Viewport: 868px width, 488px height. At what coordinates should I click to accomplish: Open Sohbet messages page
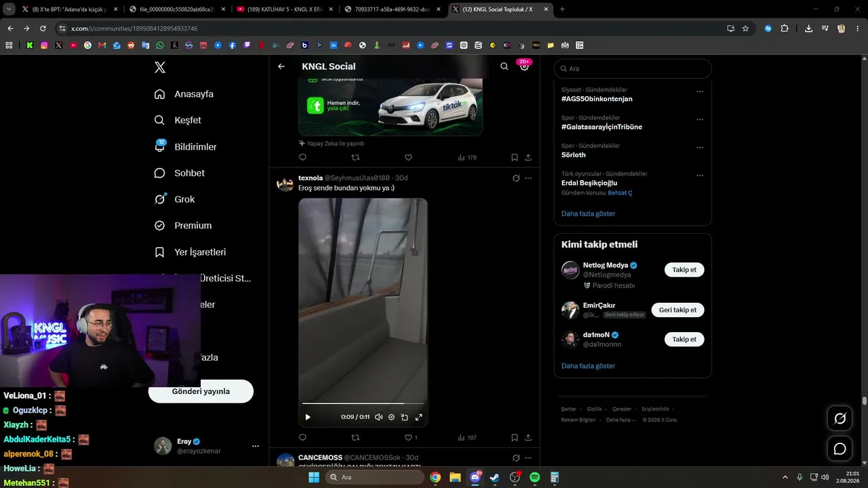click(x=180, y=173)
